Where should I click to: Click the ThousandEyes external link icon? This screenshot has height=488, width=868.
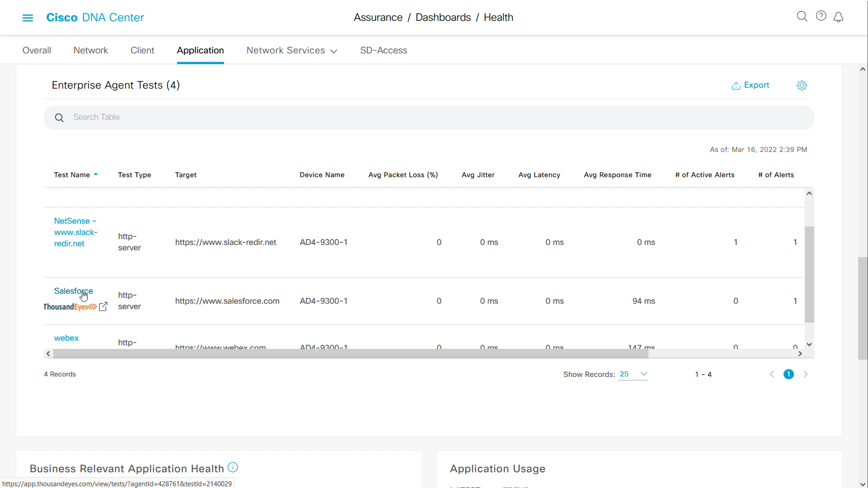click(x=103, y=307)
